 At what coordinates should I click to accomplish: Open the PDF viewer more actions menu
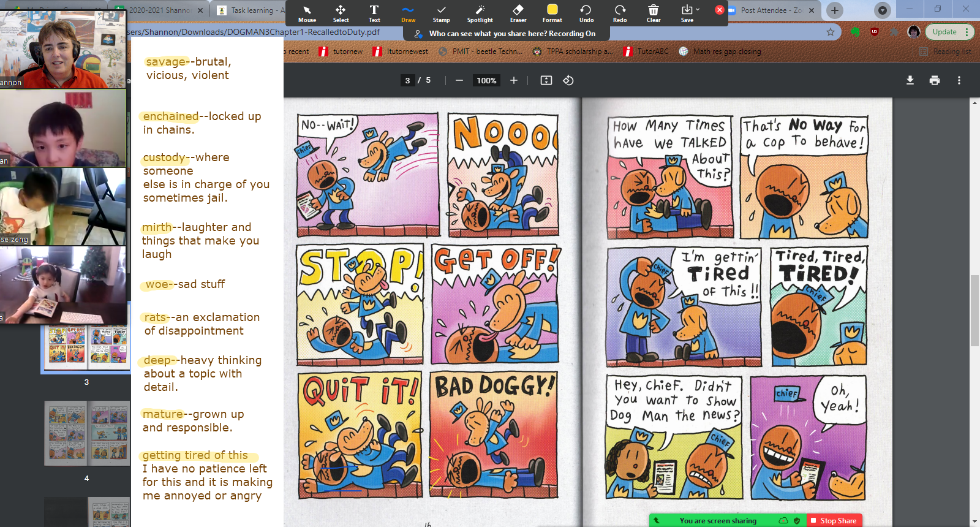tap(959, 80)
